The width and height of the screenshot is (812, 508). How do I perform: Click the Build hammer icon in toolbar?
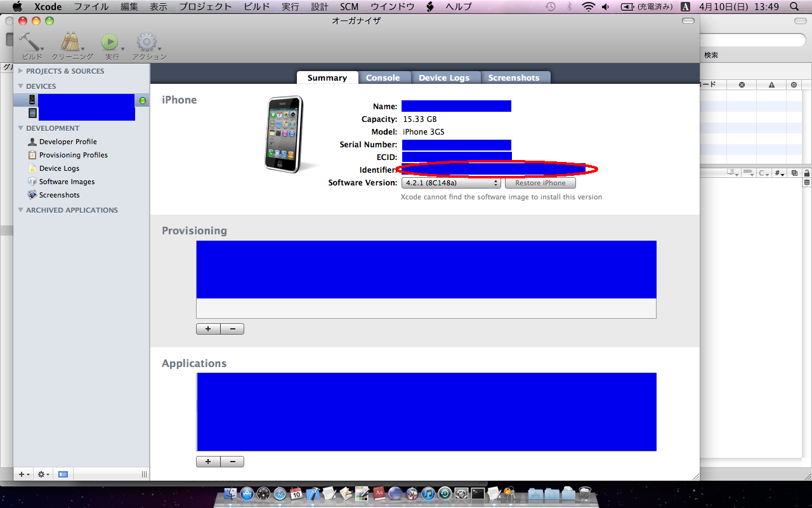(x=30, y=43)
